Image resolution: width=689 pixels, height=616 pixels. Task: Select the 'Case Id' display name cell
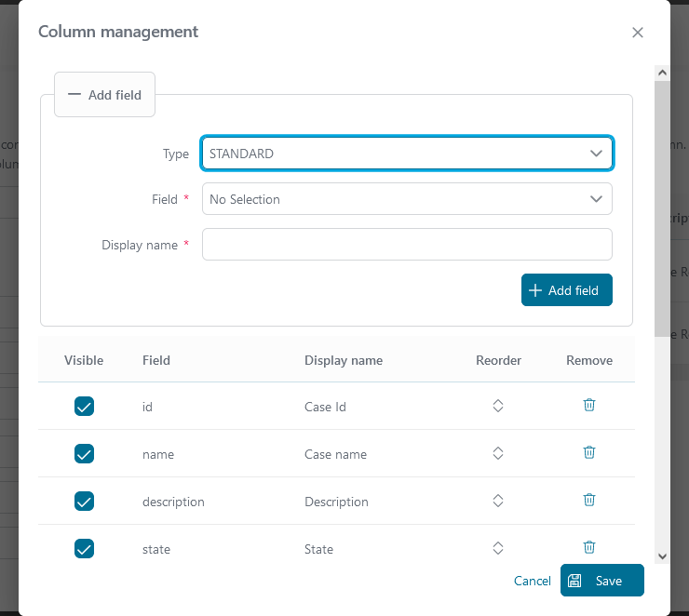click(x=325, y=407)
